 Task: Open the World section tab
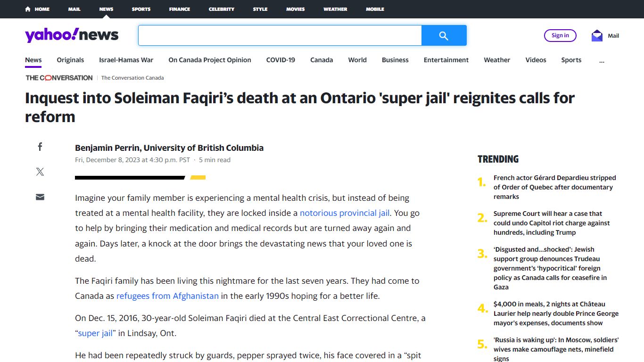[357, 60]
